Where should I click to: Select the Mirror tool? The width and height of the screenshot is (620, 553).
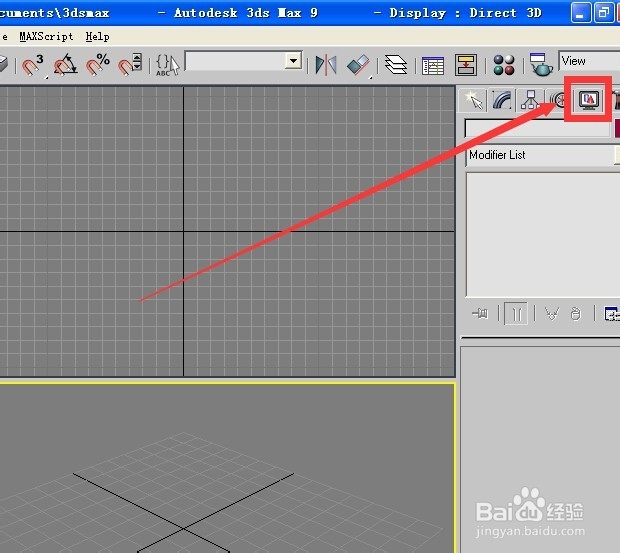(326, 65)
